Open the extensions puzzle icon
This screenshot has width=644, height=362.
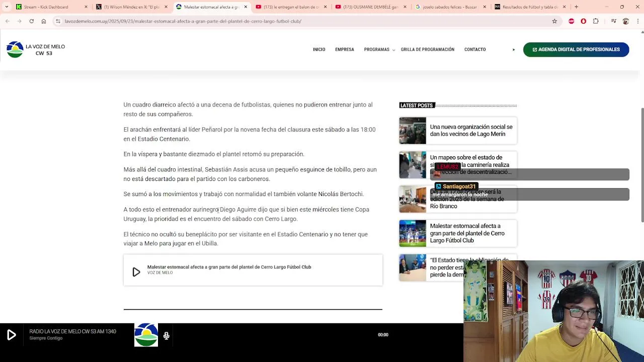coord(596,21)
